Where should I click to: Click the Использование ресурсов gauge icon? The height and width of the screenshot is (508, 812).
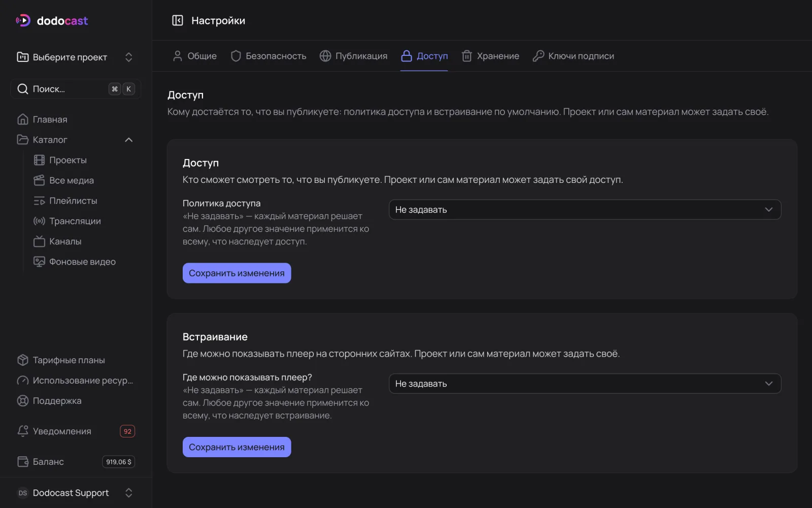pyautogui.click(x=23, y=380)
